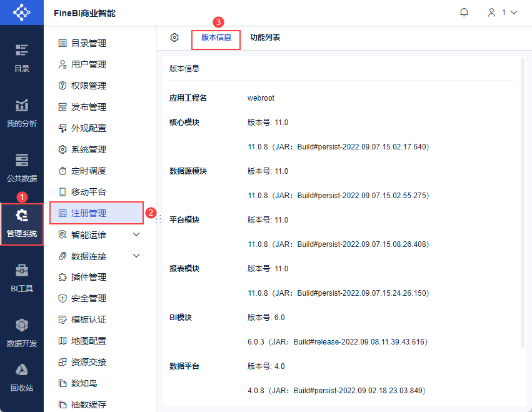
Task: Click the 版本号: 6.0 value
Action: pos(266,318)
